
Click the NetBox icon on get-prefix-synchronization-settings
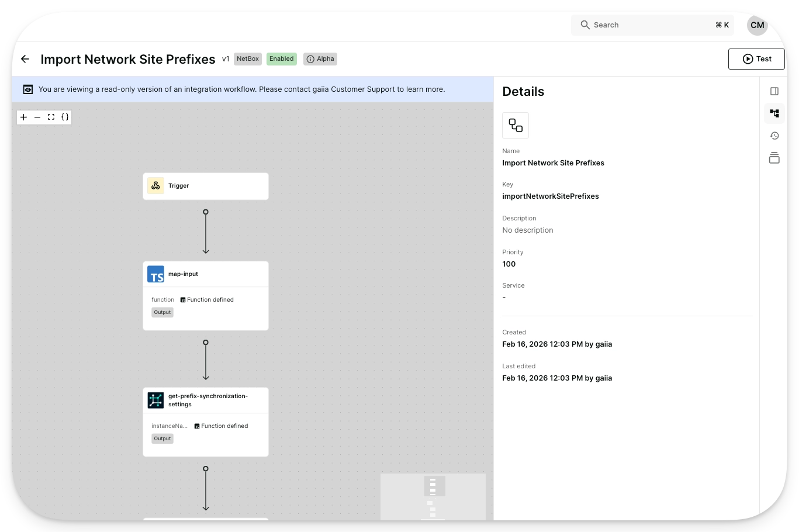pyautogui.click(x=155, y=400)
